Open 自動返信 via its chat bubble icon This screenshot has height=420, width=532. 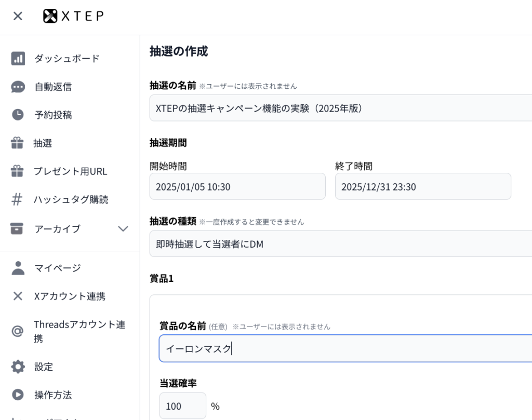point(17,87)
